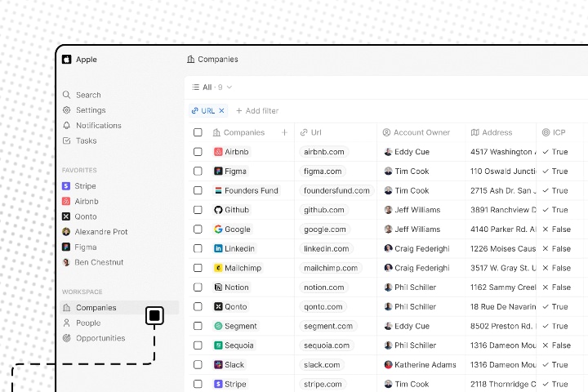The height and width of the screenshot is (392, 588).
Task: Open Alexandre Prot favorite
Action: (x=95, y=232)
